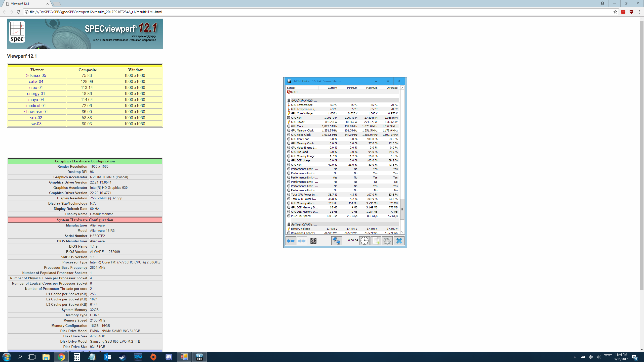Screen dimensions: 644x362
Task: Click the red X GPU1 sensor icon
Action: pos(289,92)
